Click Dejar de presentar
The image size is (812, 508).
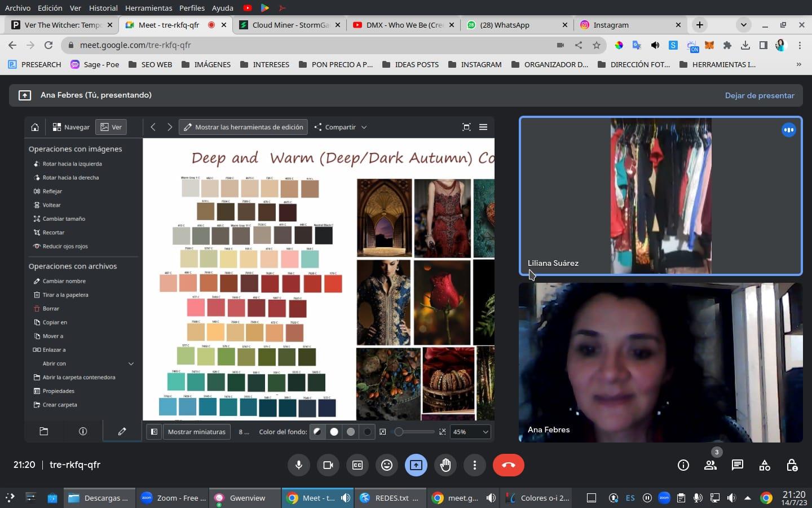pyautogui.click(x=759, y=95)
